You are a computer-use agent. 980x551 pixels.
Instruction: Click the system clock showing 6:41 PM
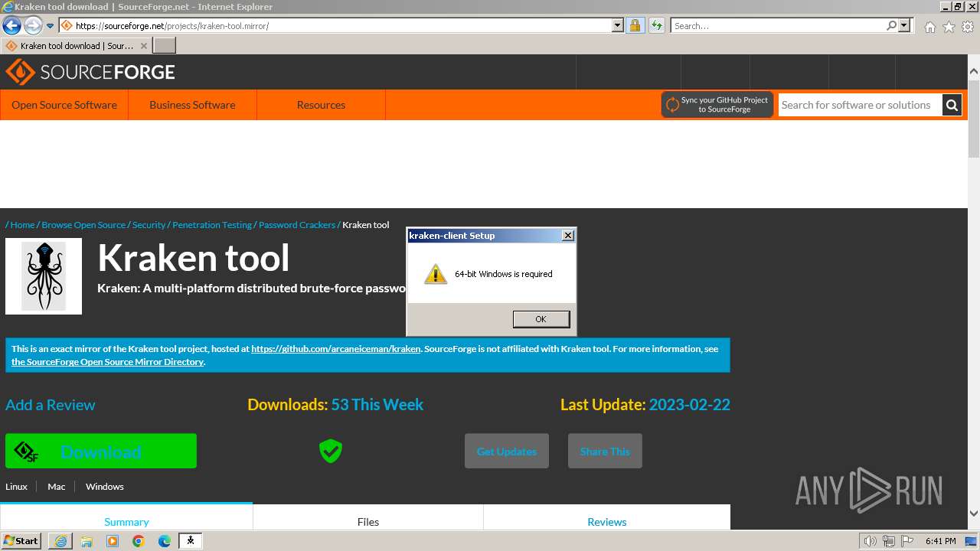pos(940,541)
